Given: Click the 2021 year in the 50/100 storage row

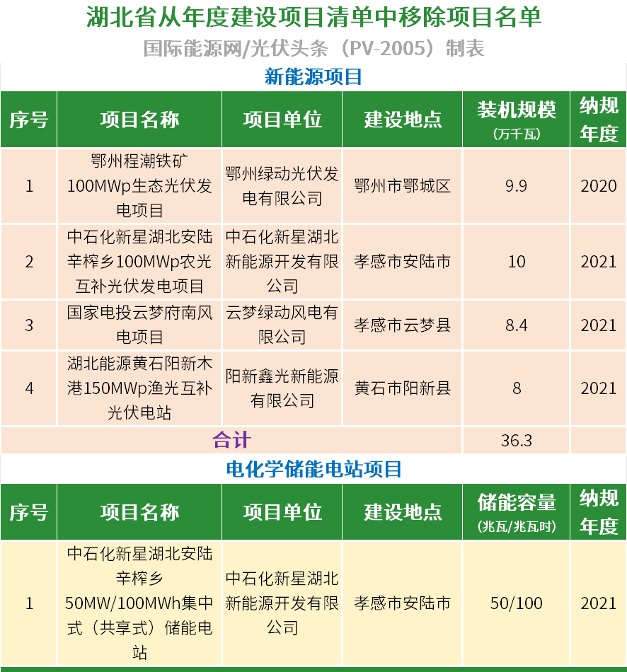Looking at the screenshot, I should 598,603.
